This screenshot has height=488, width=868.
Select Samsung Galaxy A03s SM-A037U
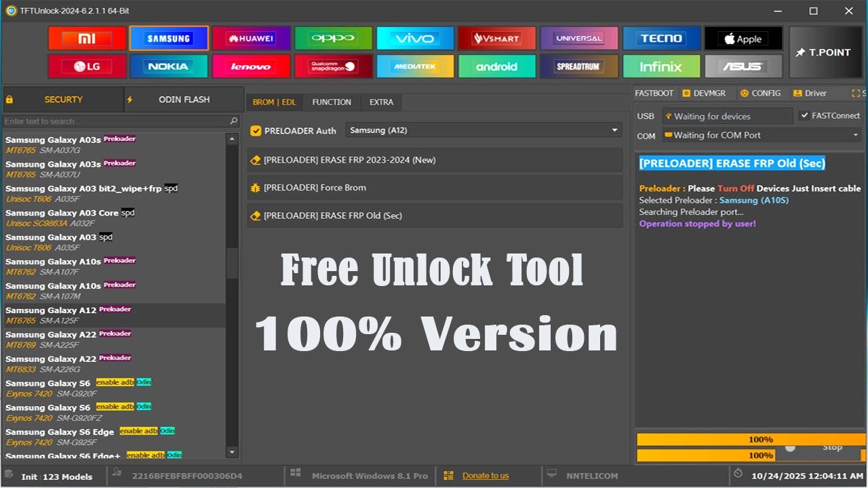click(114, 169)
